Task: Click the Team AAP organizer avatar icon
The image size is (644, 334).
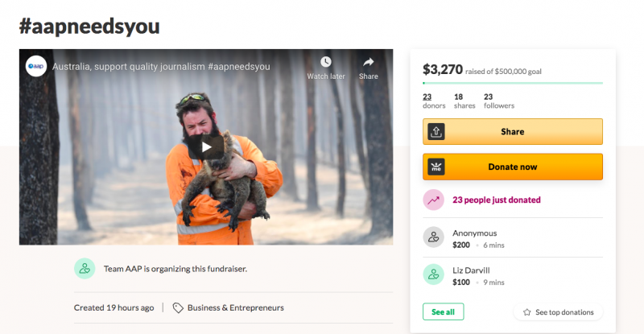Action: pos(85,268)
